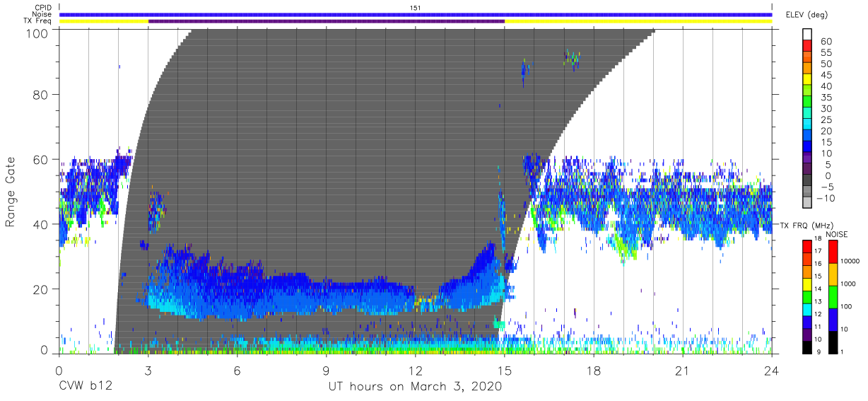The width and height of the screenshot is (868, 401).
Task: Click the ELEV colorbar label 60
Action: tap(826, 41)
